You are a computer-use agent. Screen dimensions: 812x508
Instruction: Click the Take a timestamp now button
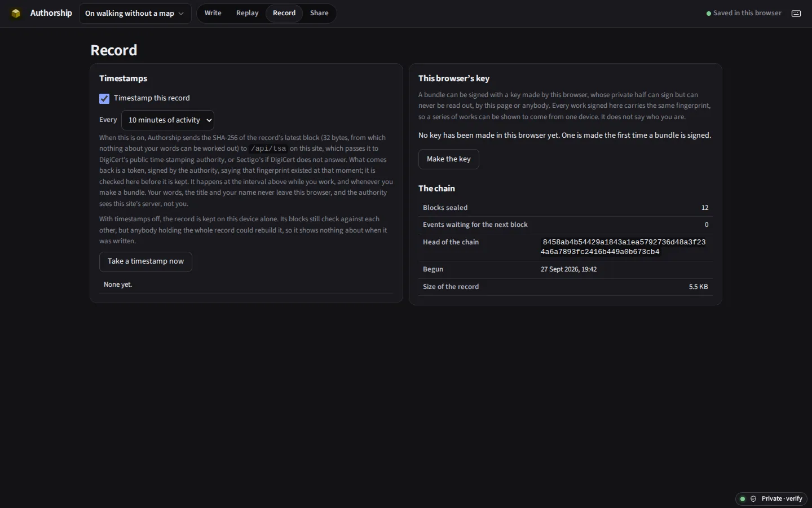(x=145, y=261)
